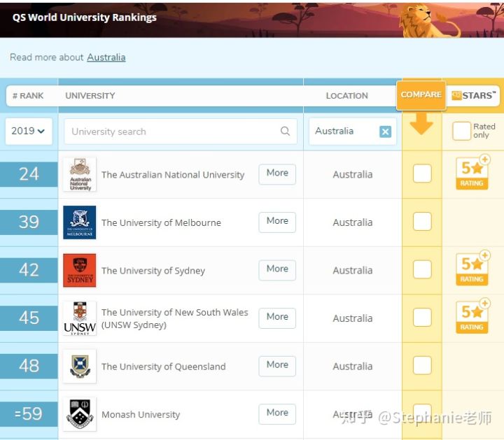This screenshot has width=504, height=440.
Task: Check compare box for University of Queensland
Action: point(422,365)
